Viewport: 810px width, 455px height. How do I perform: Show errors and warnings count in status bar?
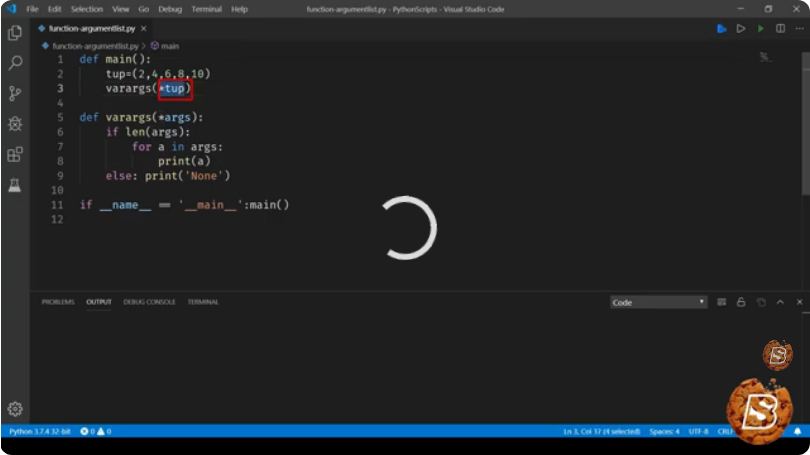coord(96,431)
